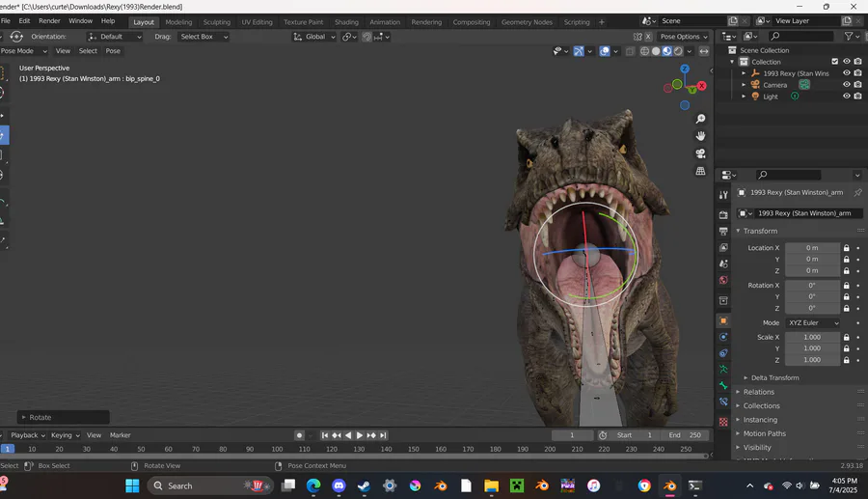Open the Pose Mode selector dropdown

pos(22,51)
